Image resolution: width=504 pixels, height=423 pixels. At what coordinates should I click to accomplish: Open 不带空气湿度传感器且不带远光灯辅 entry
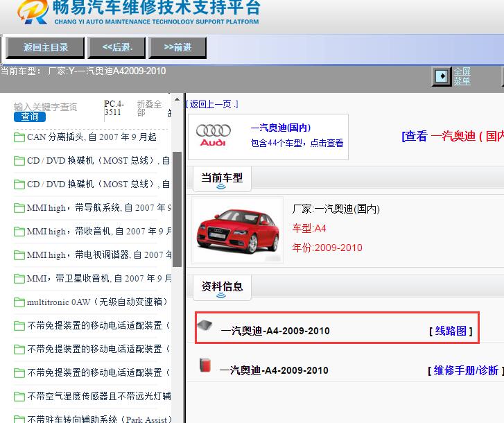coord(98,397)
